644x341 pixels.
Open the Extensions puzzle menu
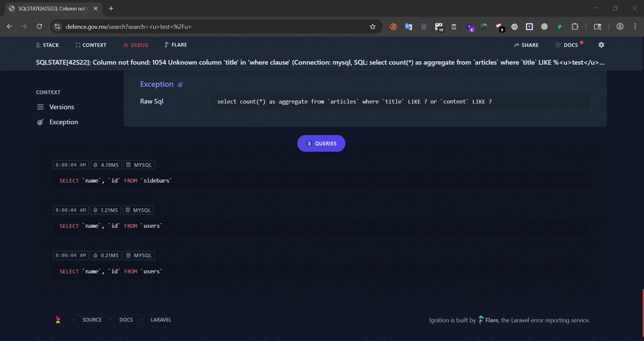click(x=574, y=26)
